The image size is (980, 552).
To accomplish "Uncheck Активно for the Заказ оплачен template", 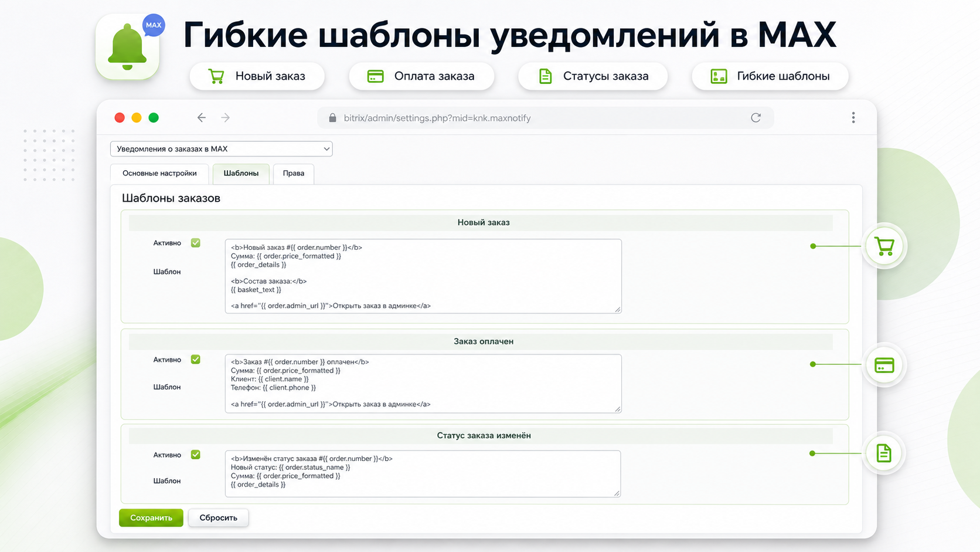I will coord(196,360).
